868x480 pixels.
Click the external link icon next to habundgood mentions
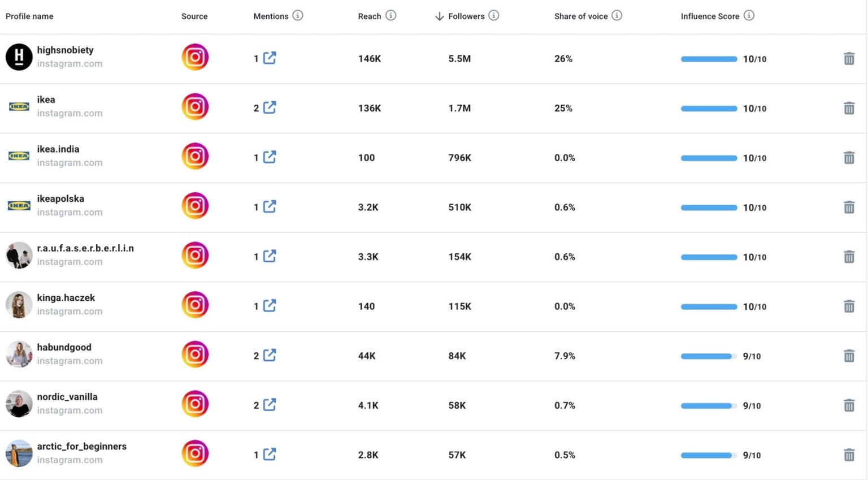271,355
